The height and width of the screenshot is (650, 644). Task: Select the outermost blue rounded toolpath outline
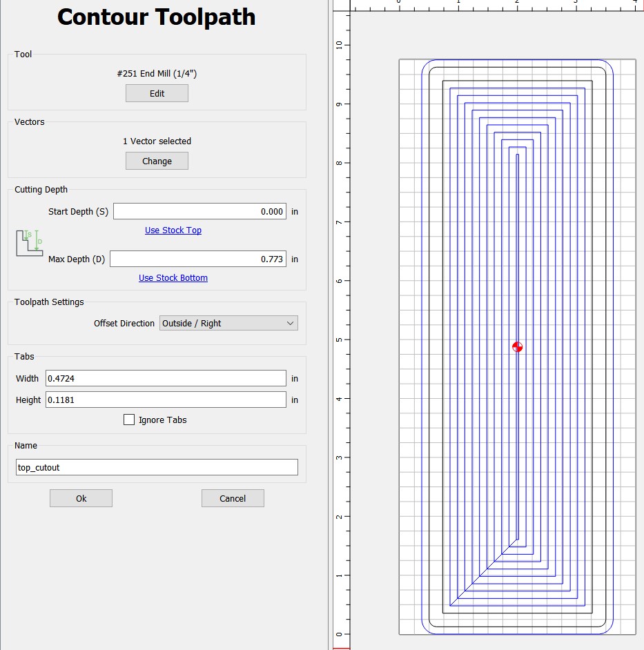tap(422, 345)
